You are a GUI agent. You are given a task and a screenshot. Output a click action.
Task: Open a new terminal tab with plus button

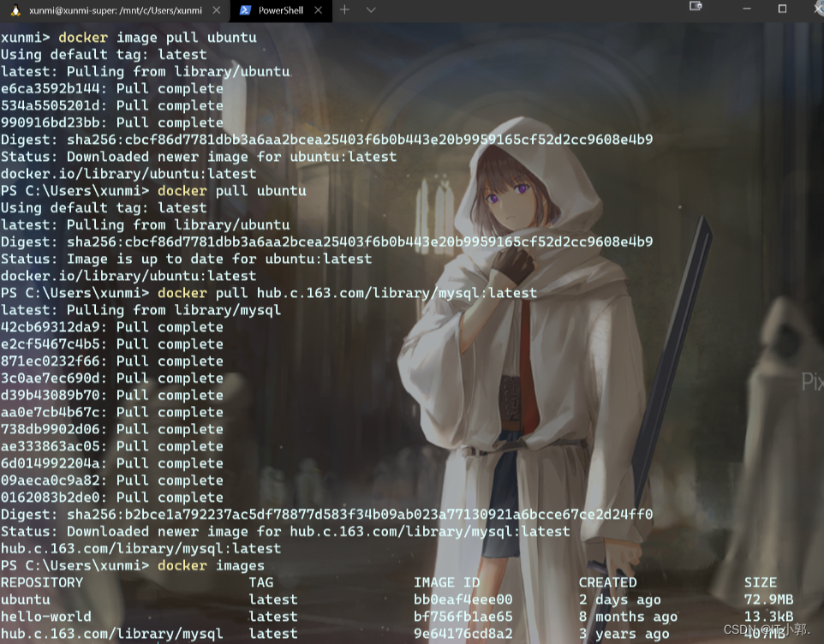pos(344,9)
